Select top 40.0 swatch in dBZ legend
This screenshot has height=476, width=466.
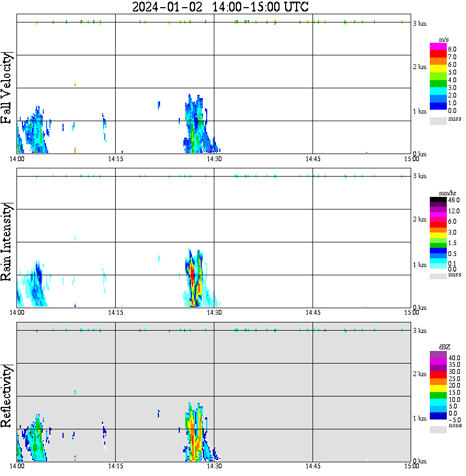(x=438, y=355)
